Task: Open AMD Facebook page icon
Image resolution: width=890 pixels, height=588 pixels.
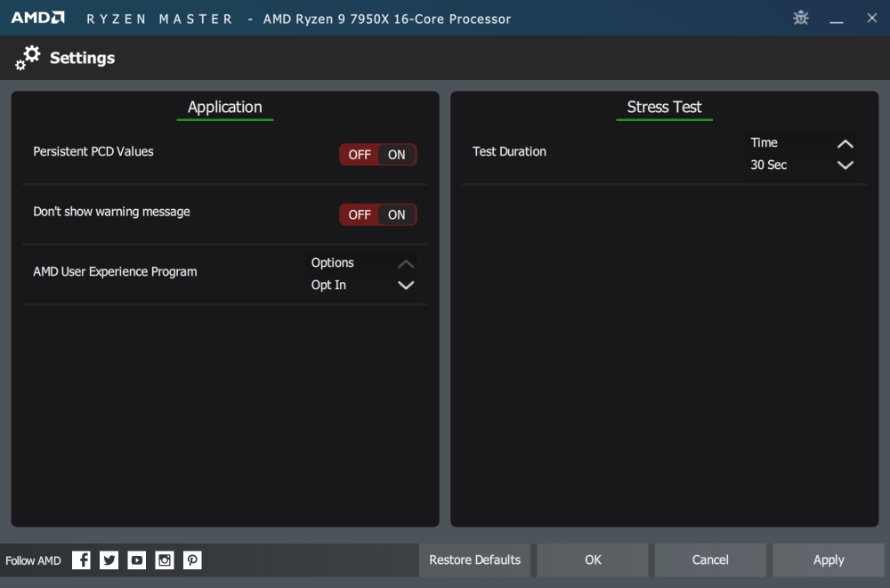Action: coord(81,560)
